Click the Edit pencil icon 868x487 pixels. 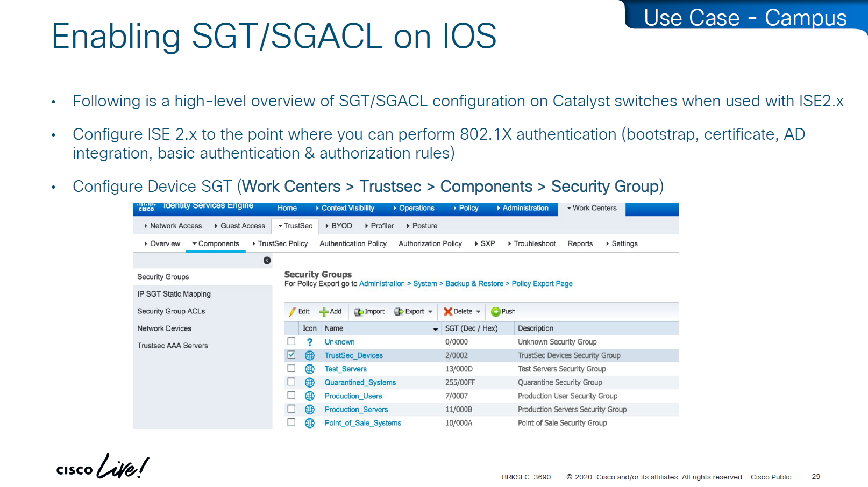tap(293, 312)
